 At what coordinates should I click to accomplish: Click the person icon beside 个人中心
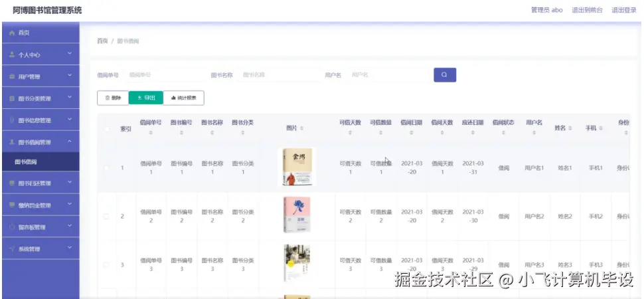click(x=12, y=54)
